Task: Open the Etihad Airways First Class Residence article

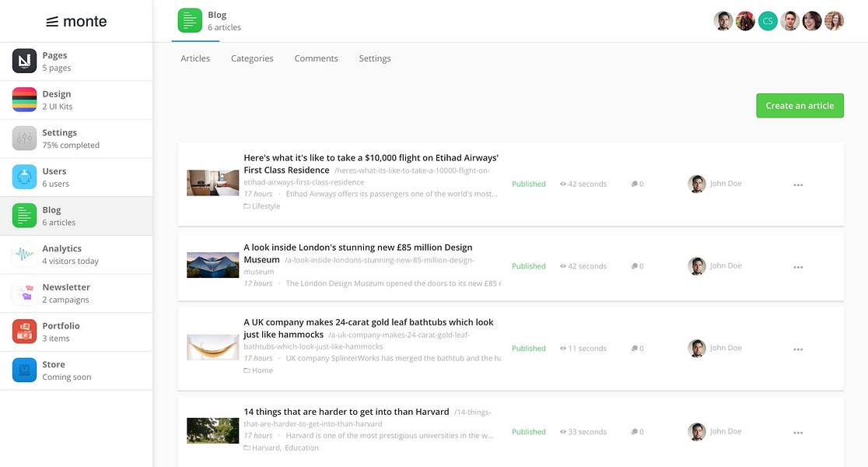Action: [x=371, y=164]
